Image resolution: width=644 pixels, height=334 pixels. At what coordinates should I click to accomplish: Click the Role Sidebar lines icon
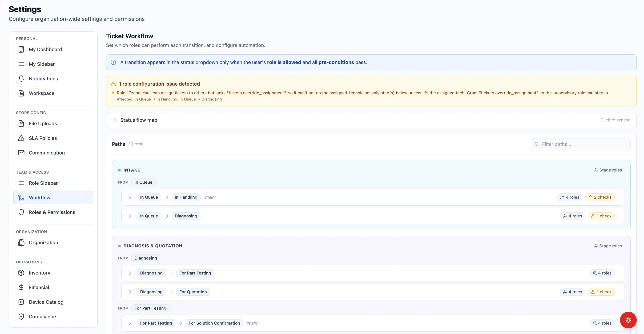21,183
